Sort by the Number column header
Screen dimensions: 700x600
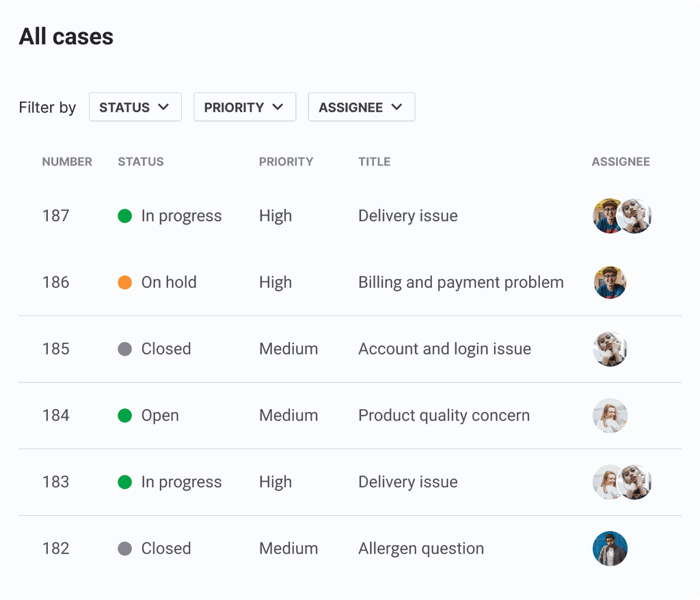coord(67,162)
